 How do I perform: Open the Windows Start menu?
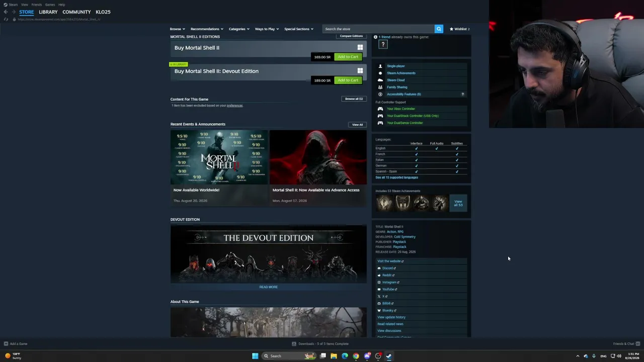click(x=255, y=356)
